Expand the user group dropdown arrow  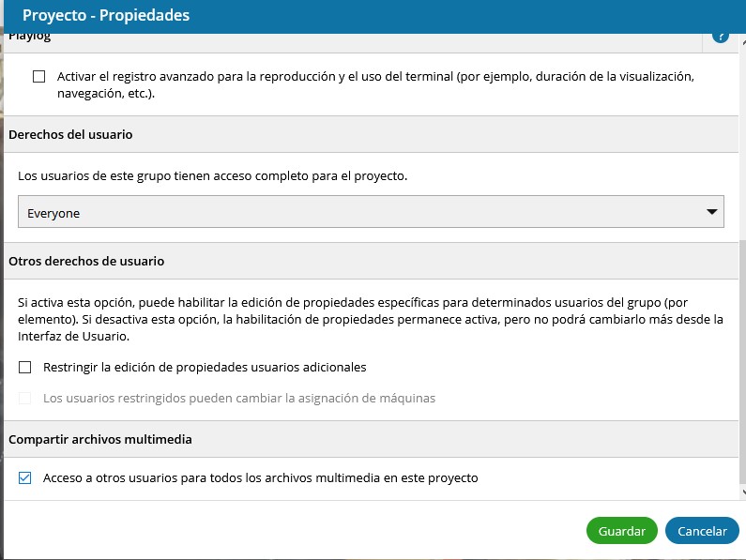click(x=711, y=213)
